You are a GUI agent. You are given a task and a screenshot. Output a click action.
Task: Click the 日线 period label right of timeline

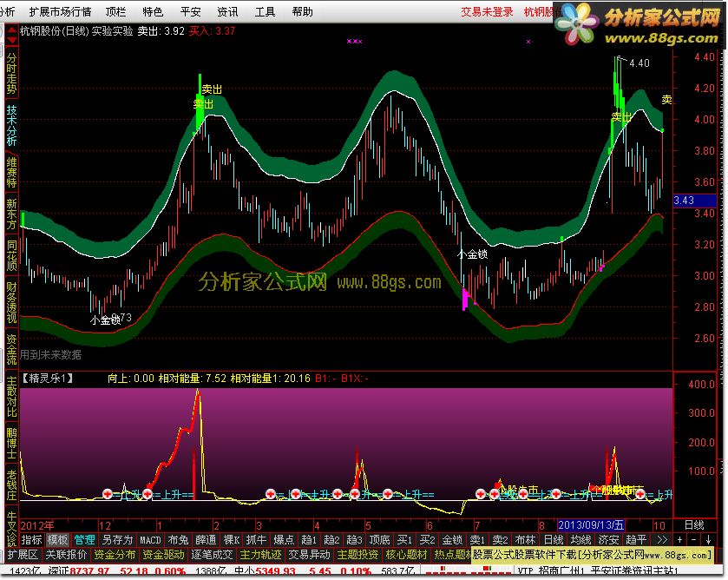(694, 524)
